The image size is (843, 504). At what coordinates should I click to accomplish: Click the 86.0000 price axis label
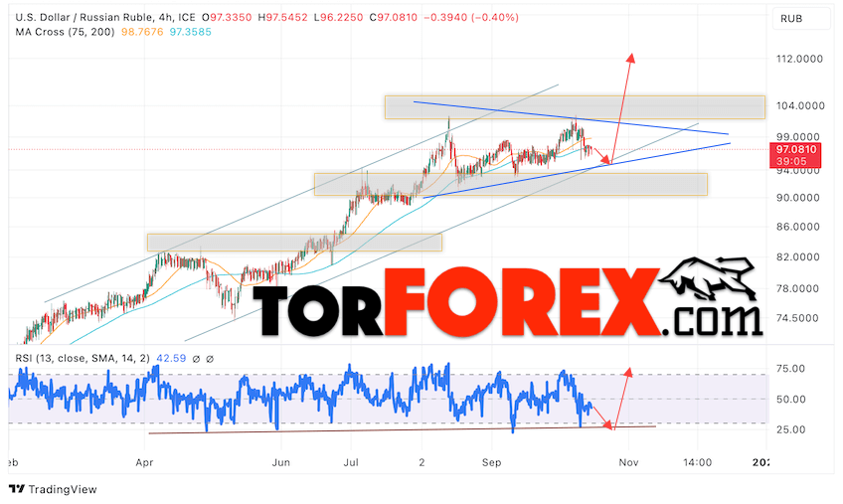(798, 227)
